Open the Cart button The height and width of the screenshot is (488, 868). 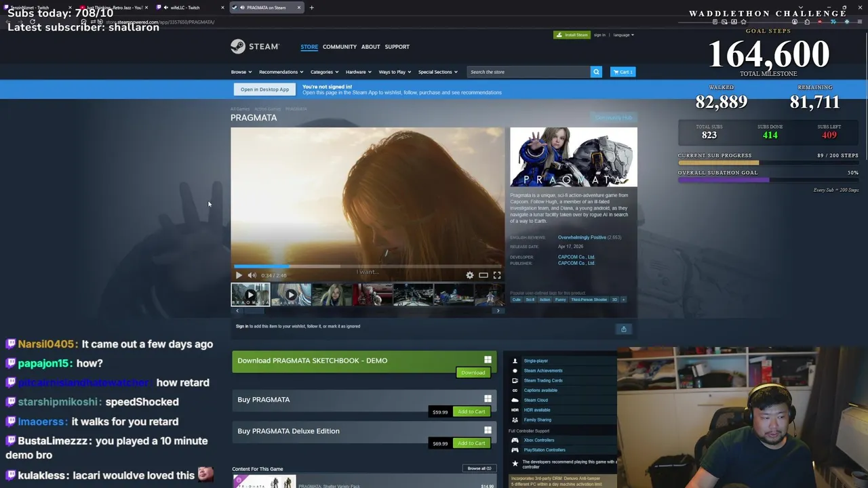coord(623,72)
